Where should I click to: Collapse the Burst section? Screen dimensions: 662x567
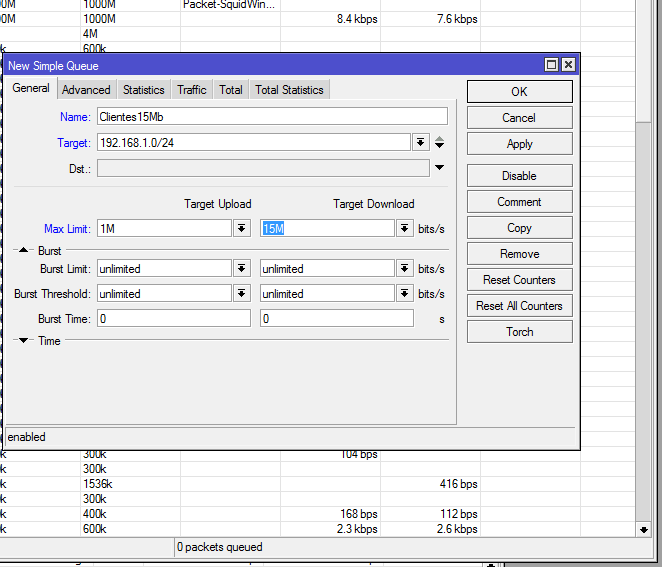click(24, 251)
